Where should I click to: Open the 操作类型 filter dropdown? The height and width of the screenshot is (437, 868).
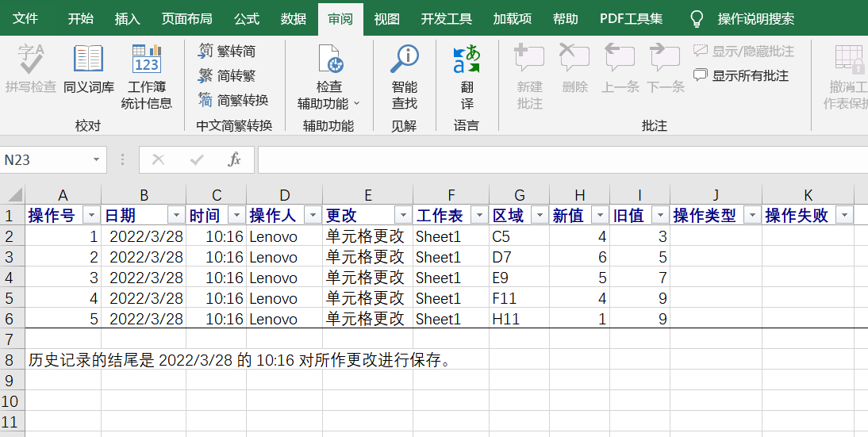click(752, 215)
